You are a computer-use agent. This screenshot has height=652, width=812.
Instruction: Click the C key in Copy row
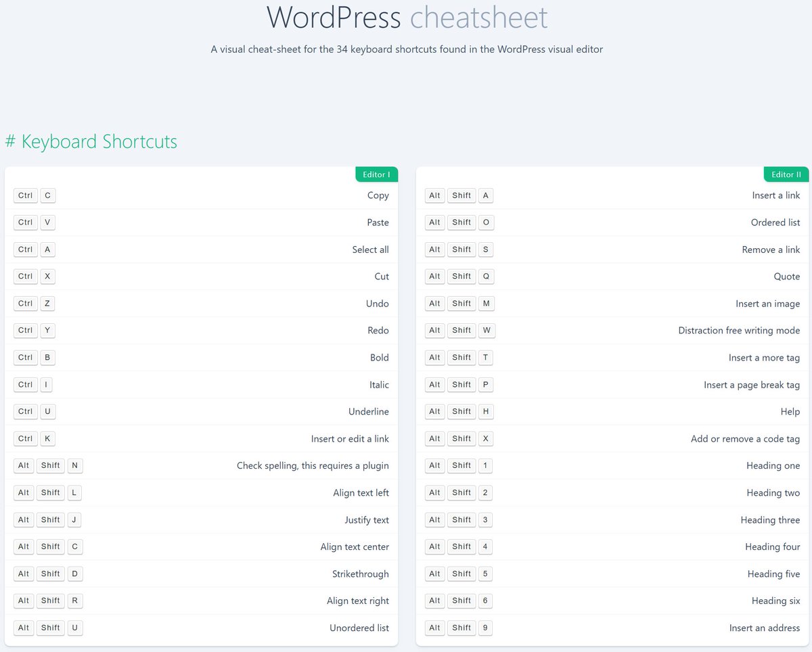point(47,195)
